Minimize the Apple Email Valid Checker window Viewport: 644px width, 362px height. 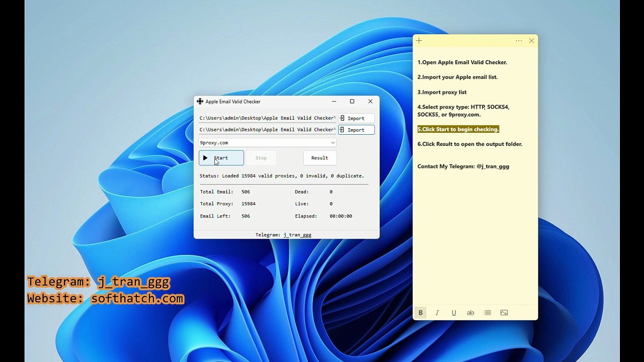pyautogui.click(x=334, y=102)
